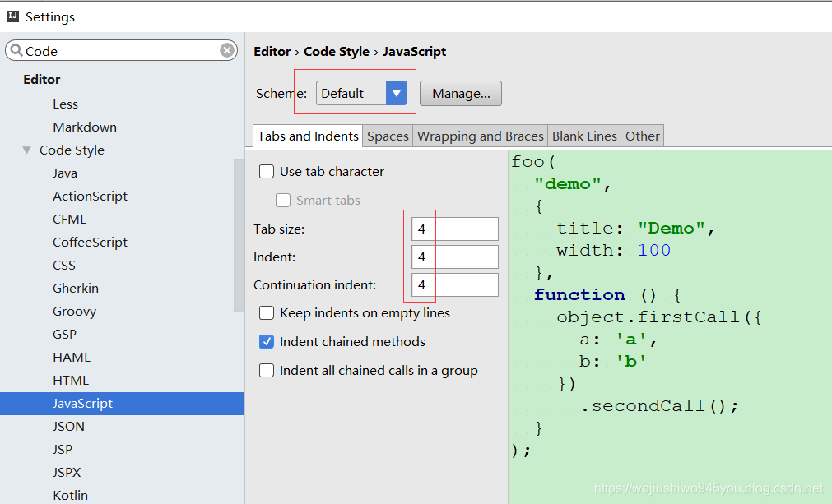Collapse the Code Style tree node
Screen dimensions: 832x504
pyautogui.click(x=26, y=150)
